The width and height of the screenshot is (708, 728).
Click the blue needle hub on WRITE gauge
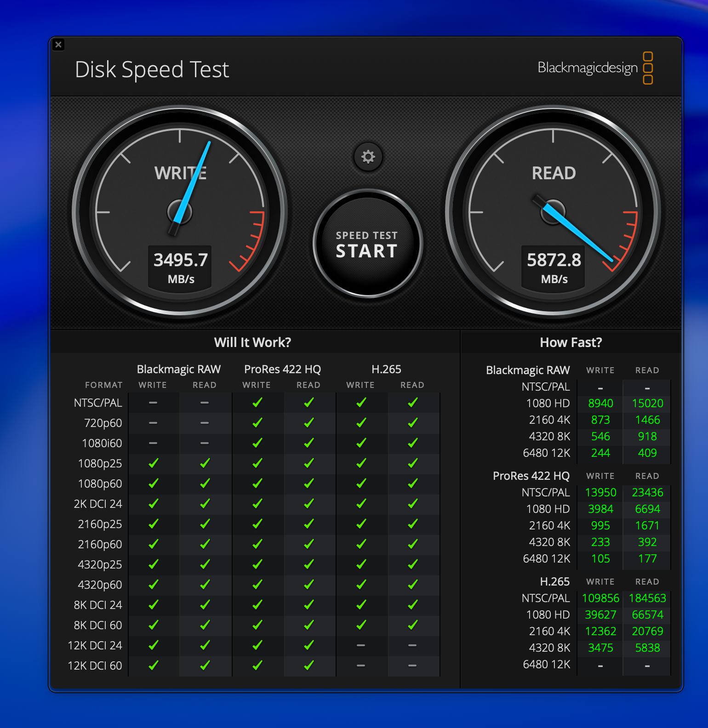pyautogui.click(x=180, y=212)
